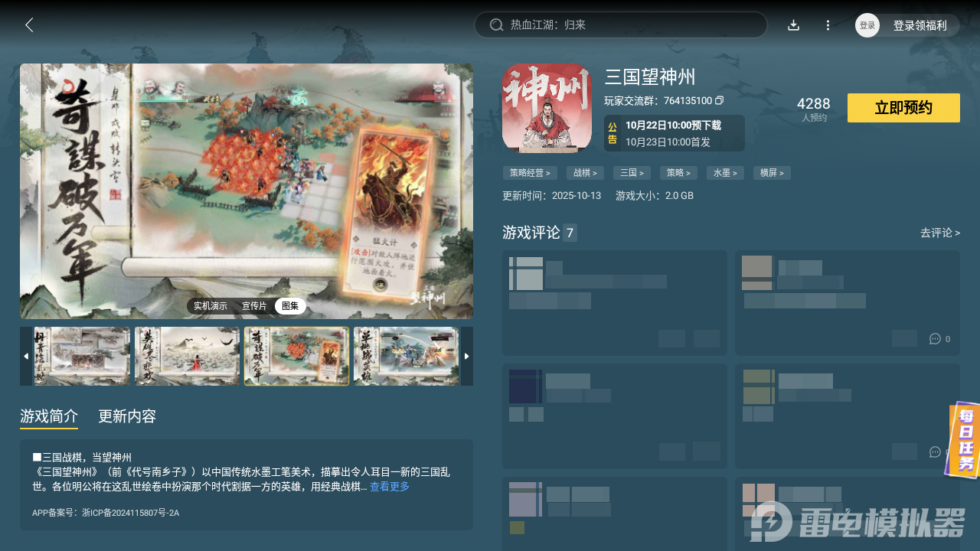Switch to the 宣传片 tab
This screenshot has height=551, width=980.
[253, 305]
